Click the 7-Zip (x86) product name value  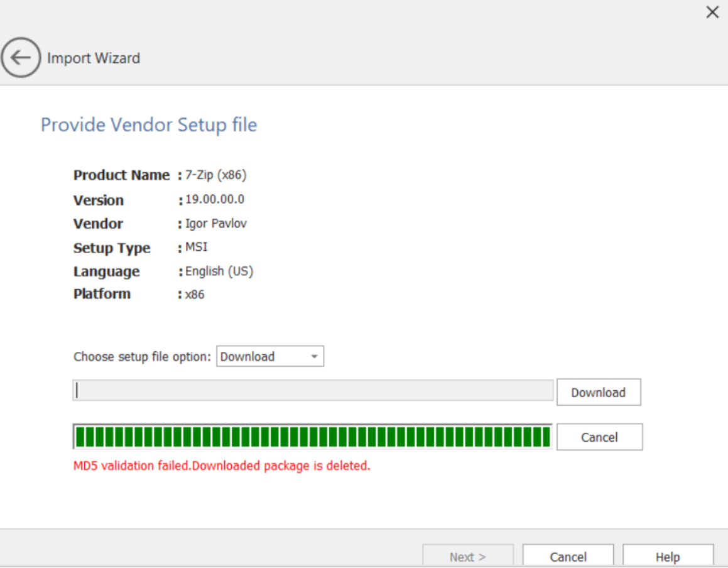point(211,175)
